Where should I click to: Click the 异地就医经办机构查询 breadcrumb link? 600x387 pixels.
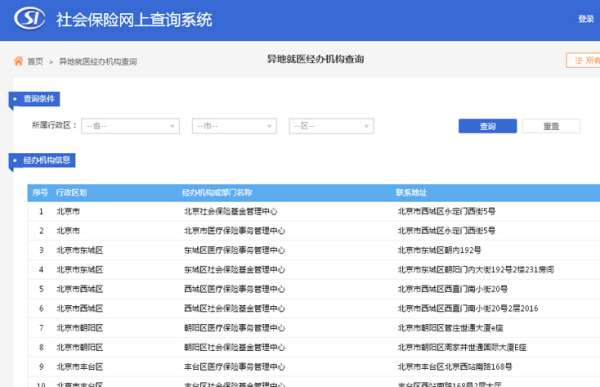click(98, 62)
